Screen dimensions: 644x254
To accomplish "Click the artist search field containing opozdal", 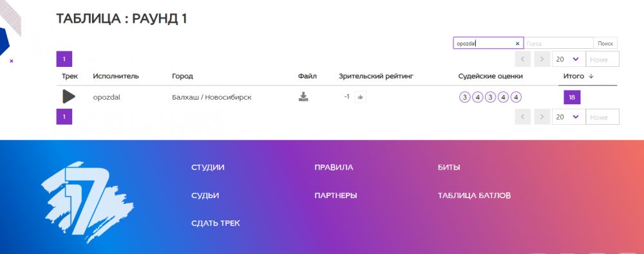I will (488, 43).
